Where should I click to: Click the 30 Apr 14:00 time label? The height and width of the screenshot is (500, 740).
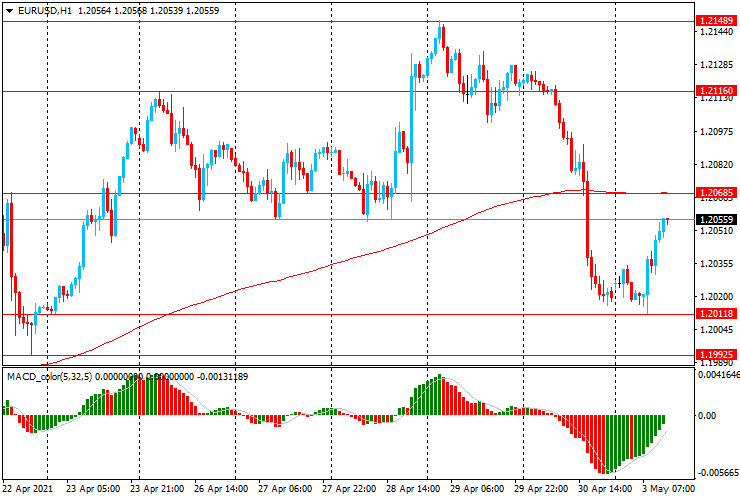(x=605, y=488)
